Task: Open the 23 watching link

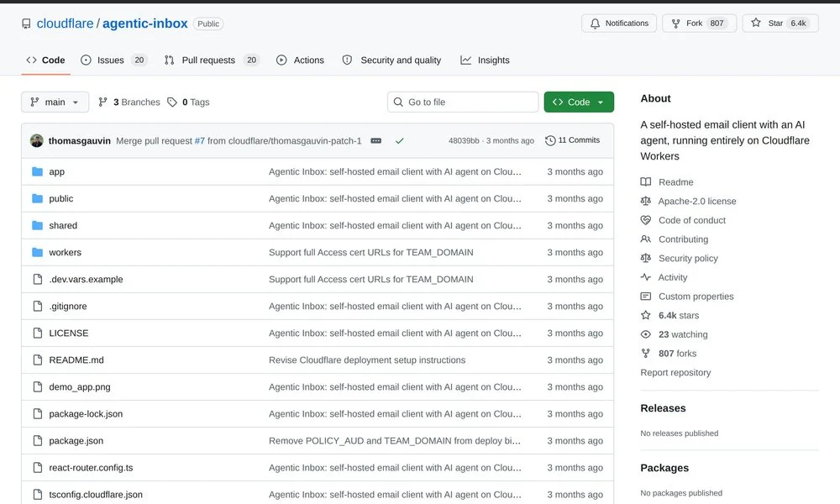Action: [x=683, y=334]
